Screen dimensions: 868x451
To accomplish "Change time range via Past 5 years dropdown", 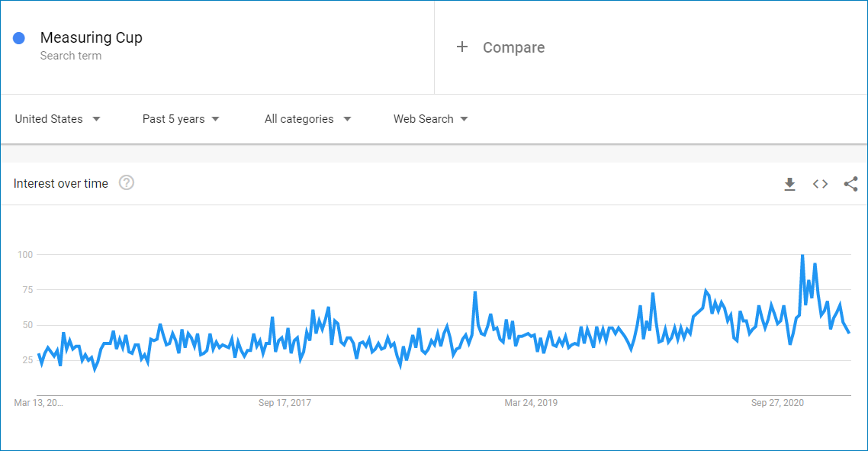I will (174, 119).
